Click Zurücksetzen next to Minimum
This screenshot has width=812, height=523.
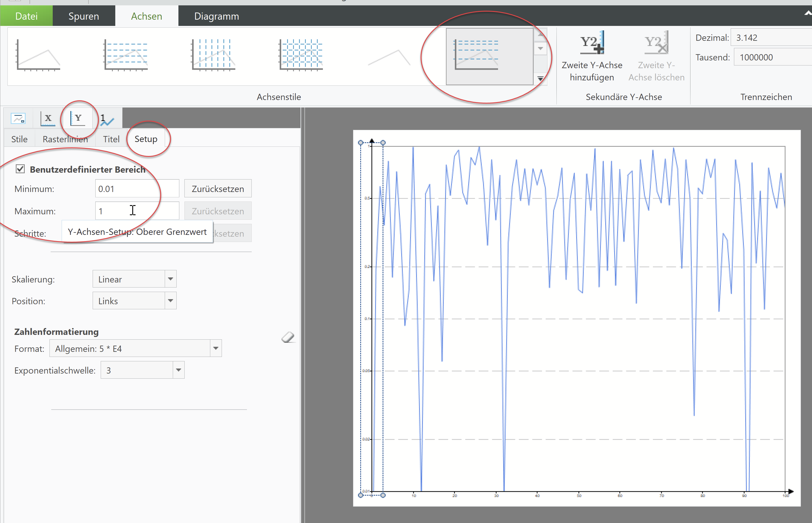[x=217, y=188]
